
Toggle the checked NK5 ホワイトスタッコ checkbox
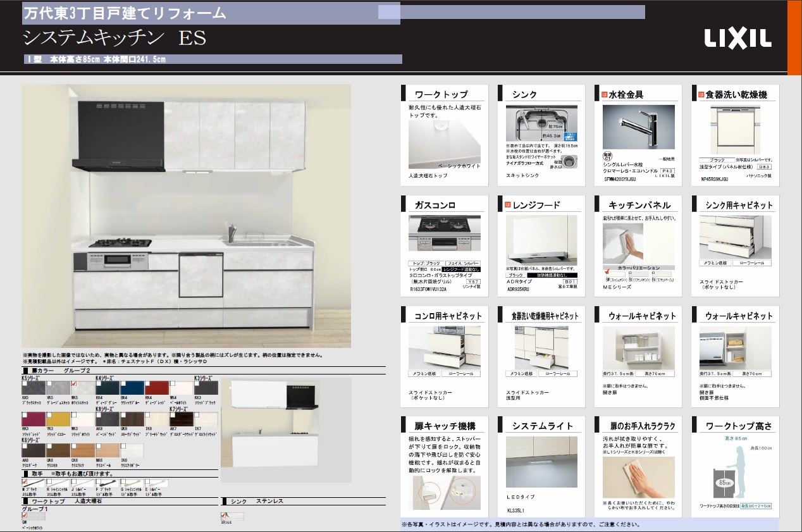pyautogui.click(x=74, y=383)
